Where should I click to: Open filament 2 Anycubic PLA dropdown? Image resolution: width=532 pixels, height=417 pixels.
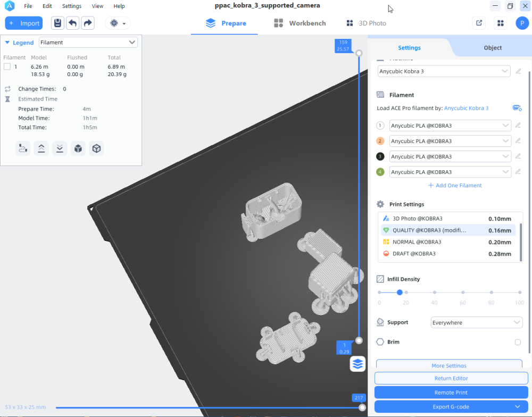pyautogui.click(x=450, y=141)
